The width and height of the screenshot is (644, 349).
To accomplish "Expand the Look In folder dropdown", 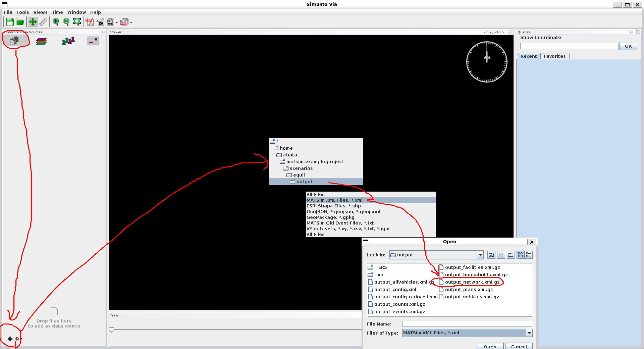I will tap(480, 255).
